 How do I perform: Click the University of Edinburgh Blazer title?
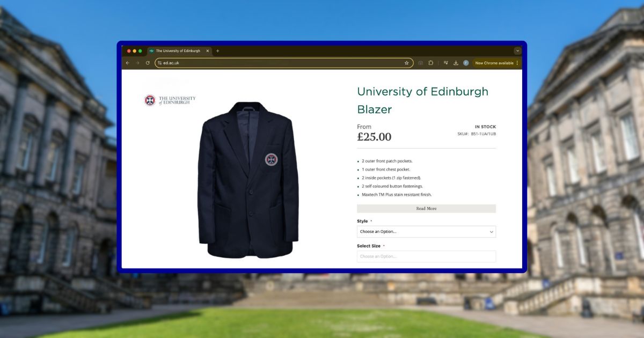pyautogui.click(x=422, y=100)
